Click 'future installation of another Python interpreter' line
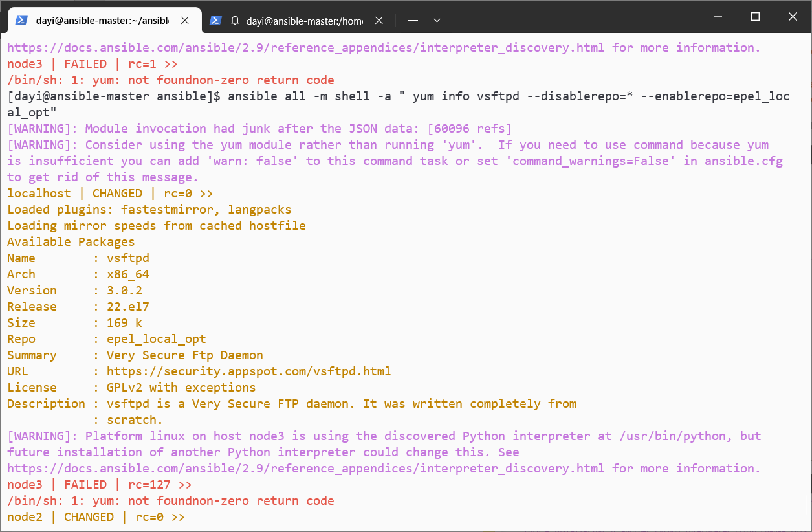 pos(263,452)
